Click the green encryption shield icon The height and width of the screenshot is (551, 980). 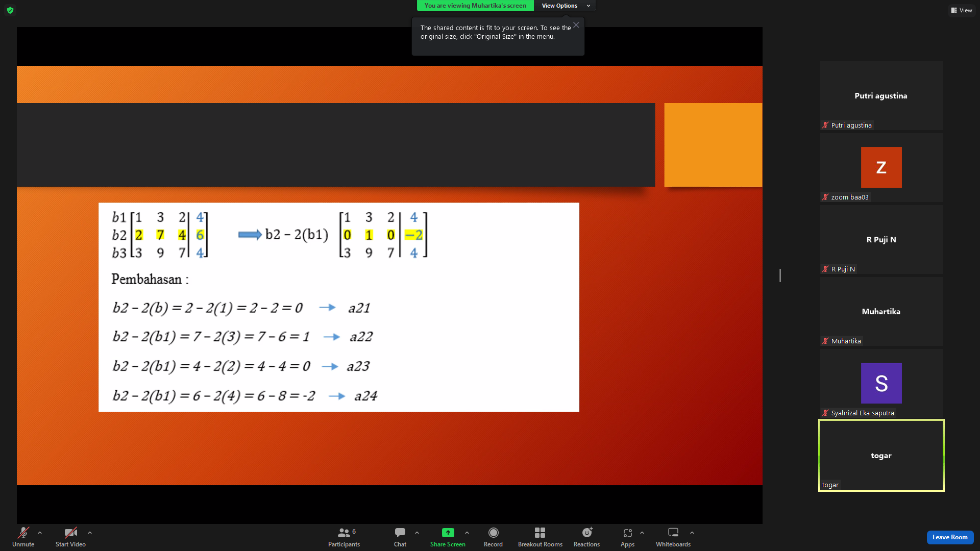click(x=10, y=10)
